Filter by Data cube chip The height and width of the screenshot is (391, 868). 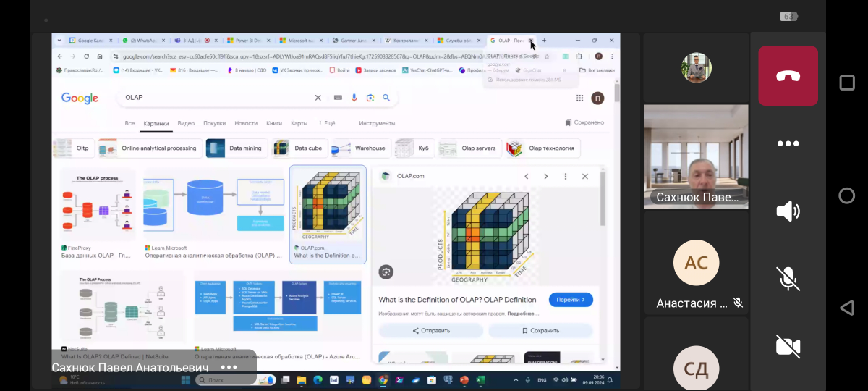(299, 148)
